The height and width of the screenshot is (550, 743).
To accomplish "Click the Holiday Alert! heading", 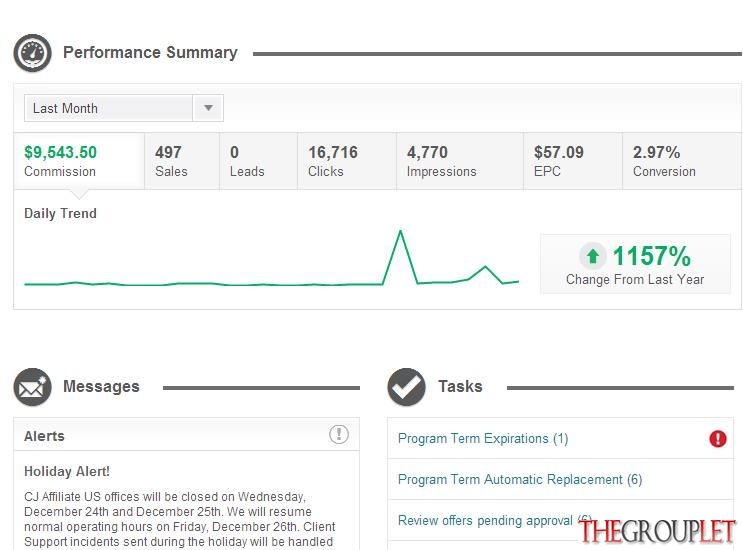I will pyautogui.click(x=67, y=471).
